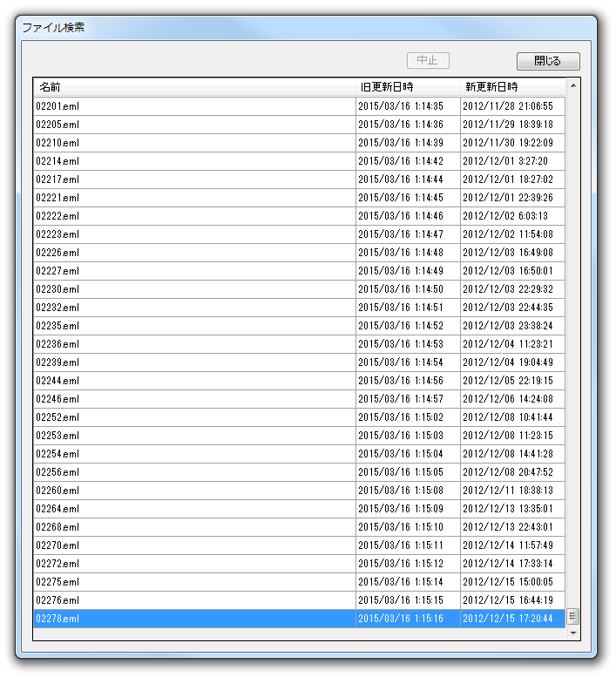Sort by the 旧更新日時 column header
Screen dimensions: 616x677
pyautogui.click(x=408, y=87)
